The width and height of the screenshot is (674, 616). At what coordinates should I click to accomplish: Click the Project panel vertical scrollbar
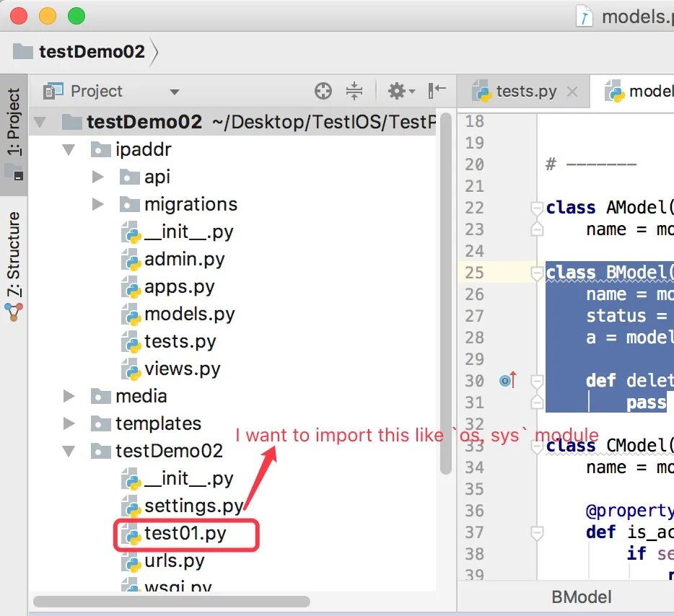pos(446,294)
